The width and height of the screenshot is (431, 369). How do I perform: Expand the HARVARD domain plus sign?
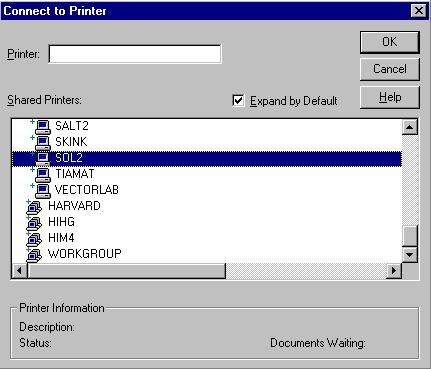(28, 201)
